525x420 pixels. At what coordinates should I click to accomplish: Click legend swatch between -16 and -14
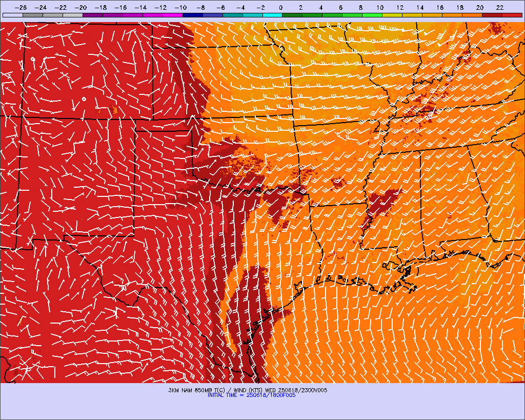pos(133,15)
